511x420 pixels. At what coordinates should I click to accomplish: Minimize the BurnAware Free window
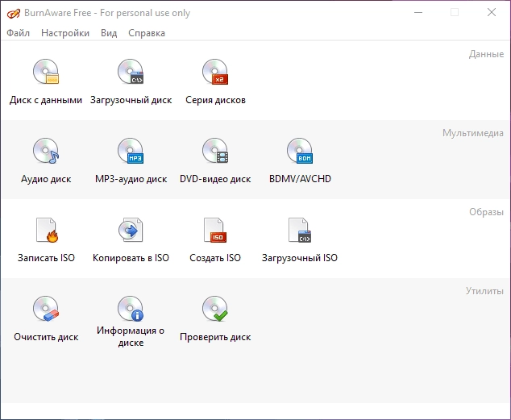418,12
